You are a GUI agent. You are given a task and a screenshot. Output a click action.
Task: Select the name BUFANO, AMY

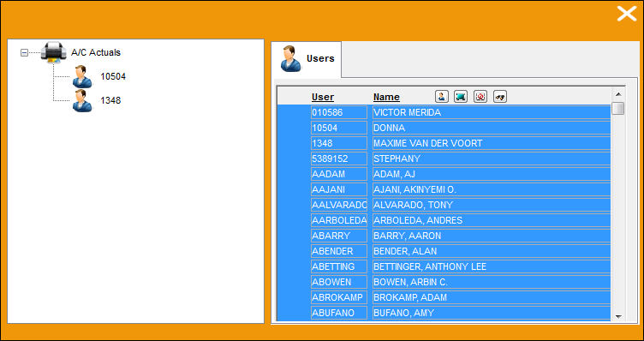pos(492,313)
